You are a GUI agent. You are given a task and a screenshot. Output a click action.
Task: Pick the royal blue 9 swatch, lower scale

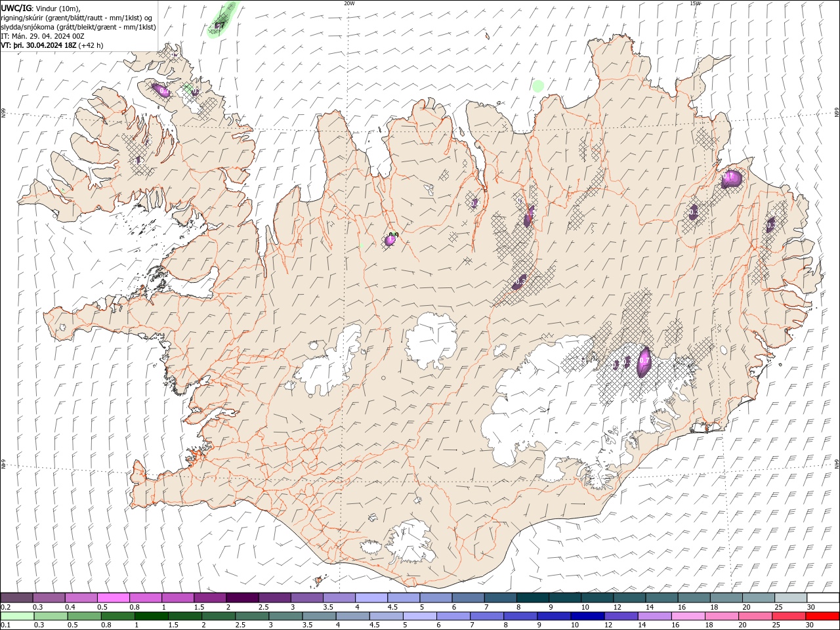click(554, 616)
